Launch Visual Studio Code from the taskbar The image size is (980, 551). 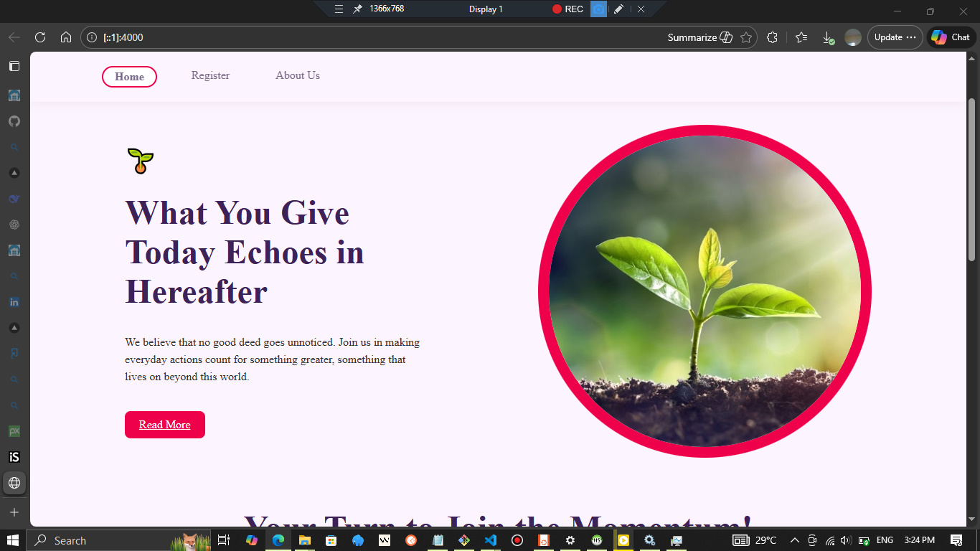tap(490, 540)
